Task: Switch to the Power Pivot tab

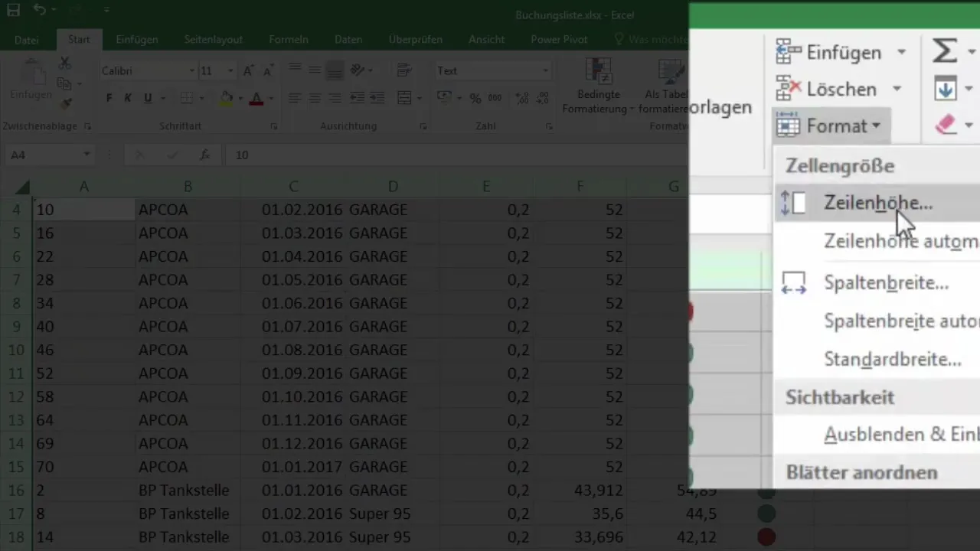Action: click(x=559, y=39)
